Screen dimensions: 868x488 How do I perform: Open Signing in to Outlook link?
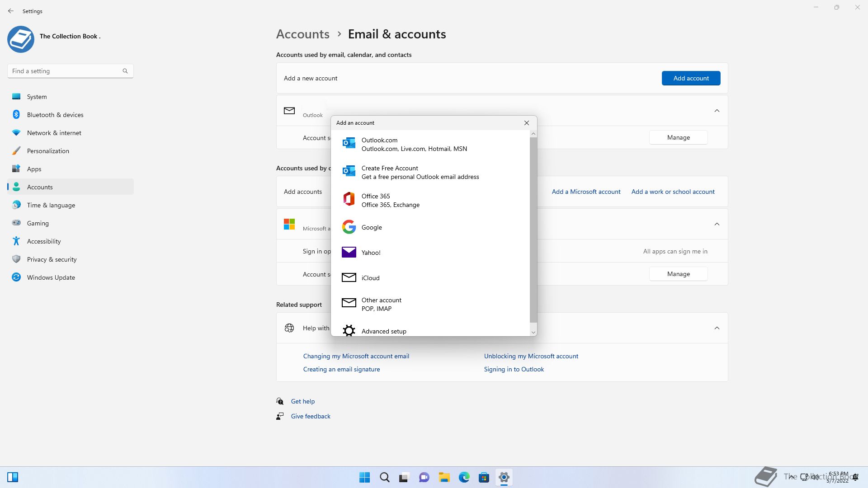pyautogui.click(x=514, y=369)
